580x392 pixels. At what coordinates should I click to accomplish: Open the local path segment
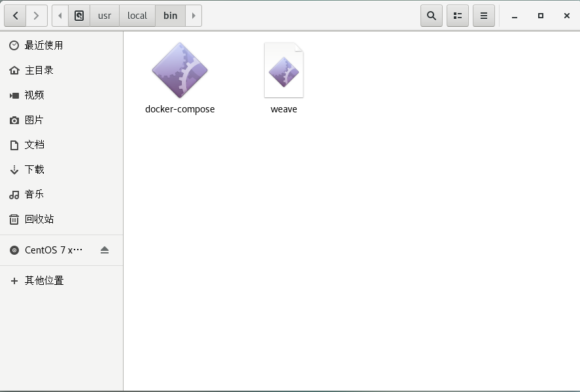click(137, 16)
